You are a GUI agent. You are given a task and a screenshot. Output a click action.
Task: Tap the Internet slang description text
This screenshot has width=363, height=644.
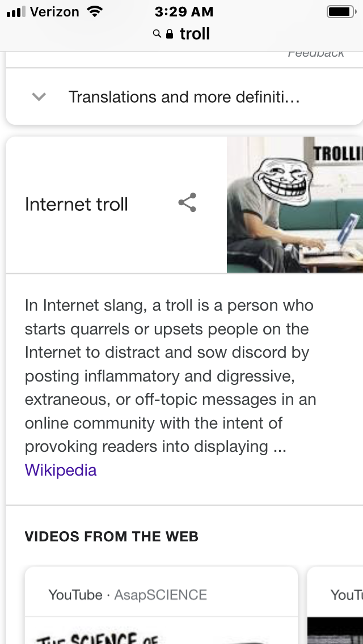[170, 376]
